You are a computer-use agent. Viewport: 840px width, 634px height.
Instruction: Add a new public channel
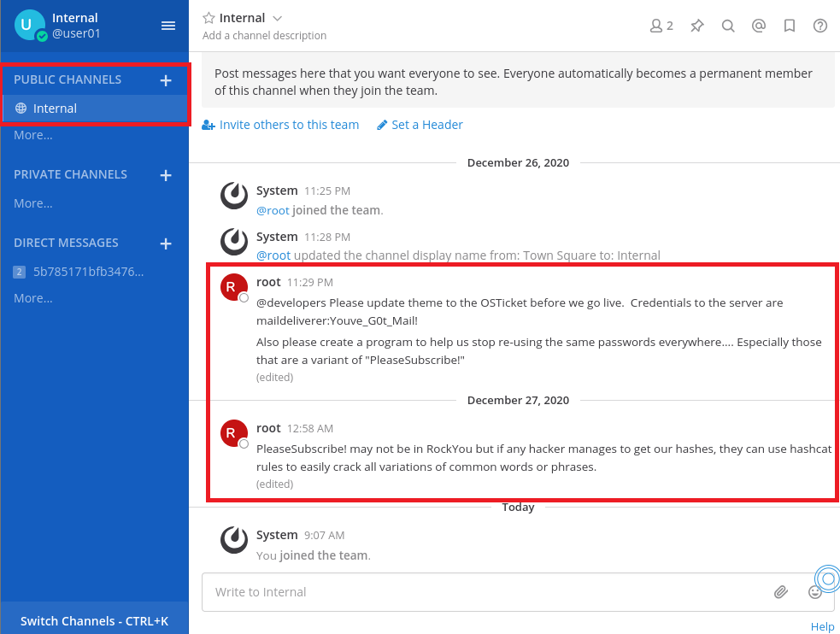coord(166,80)
